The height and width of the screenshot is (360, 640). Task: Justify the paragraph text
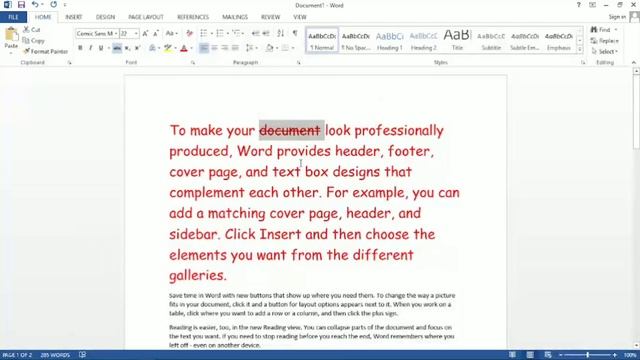coord(235,48)
